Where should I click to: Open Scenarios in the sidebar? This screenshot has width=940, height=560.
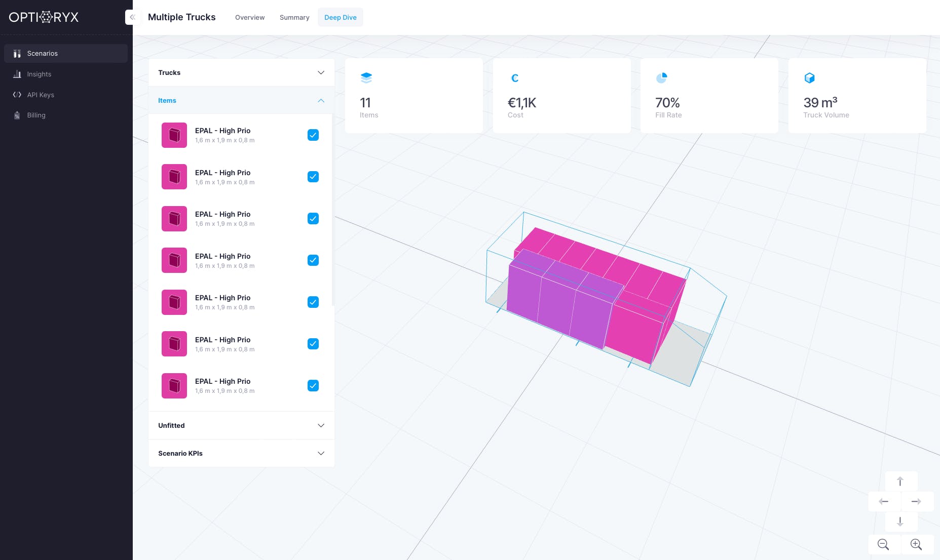pos(66,54)
